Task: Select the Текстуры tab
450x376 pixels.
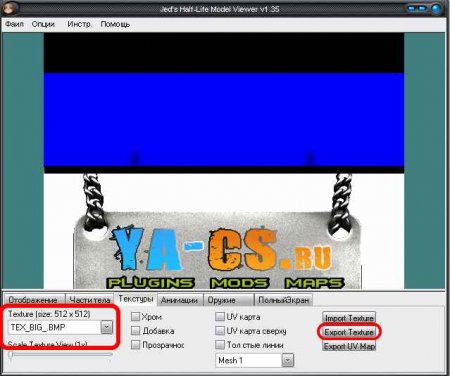Action: coord(136,299)
